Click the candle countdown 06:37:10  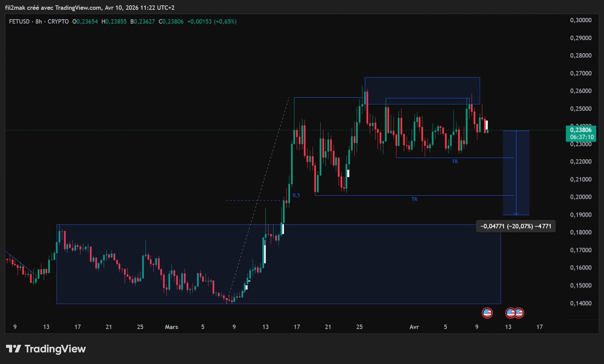pyautogui.click(x=581, y=136)
